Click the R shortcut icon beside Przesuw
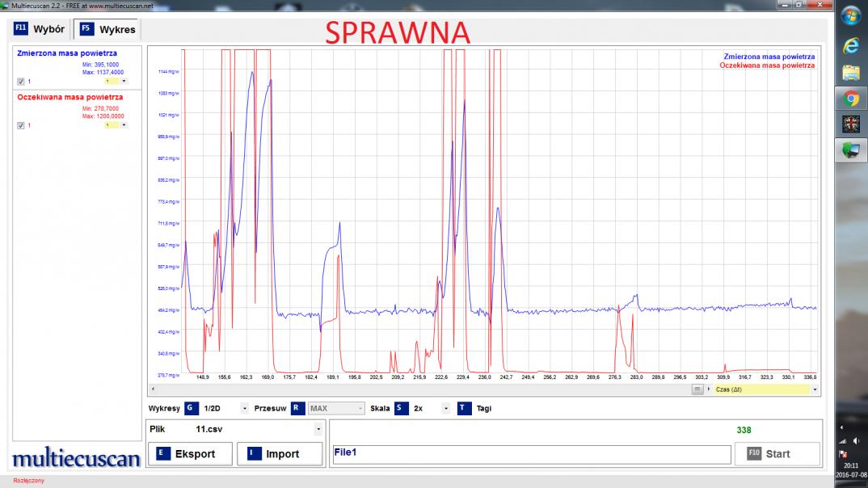Screen dimensions: 868x488 click(x=298, y=409)
